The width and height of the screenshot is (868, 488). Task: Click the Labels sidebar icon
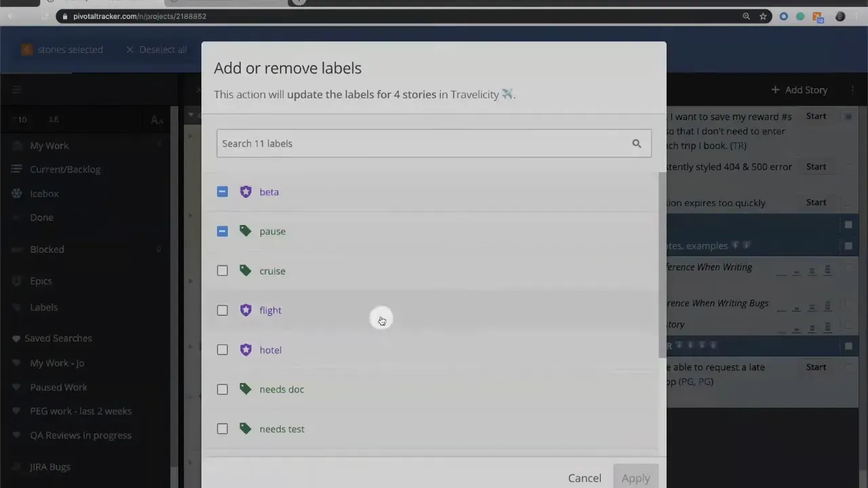point(17,307)
